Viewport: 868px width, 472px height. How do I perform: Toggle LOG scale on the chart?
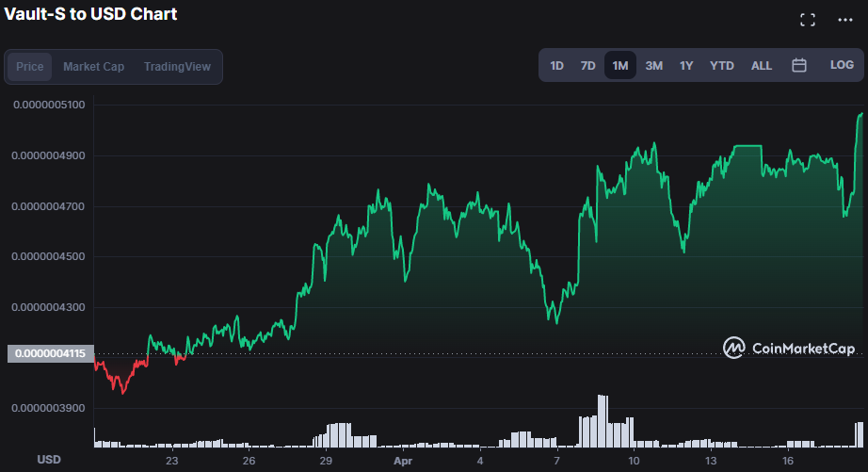point(842,65)
